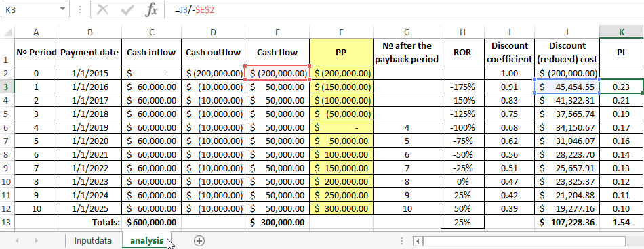Screen dimensions: 644x249
Task: Select row 13 header
Action: pyautogui.click(x=7, y=223)
